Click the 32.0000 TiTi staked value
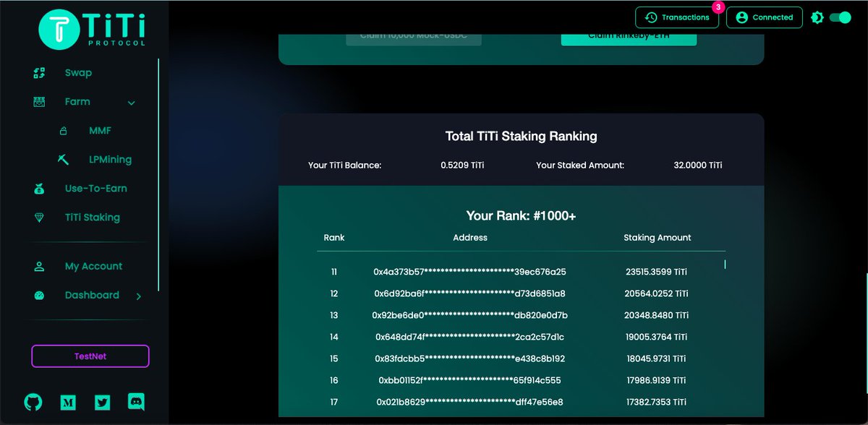Screen dimensions: 868x425 click(x=697, y=166)
